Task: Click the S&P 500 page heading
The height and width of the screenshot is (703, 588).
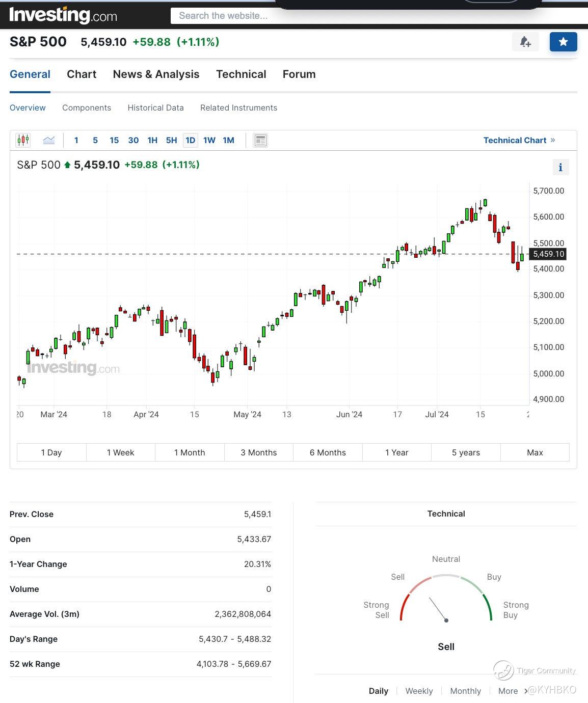Action: click(38, 42)
